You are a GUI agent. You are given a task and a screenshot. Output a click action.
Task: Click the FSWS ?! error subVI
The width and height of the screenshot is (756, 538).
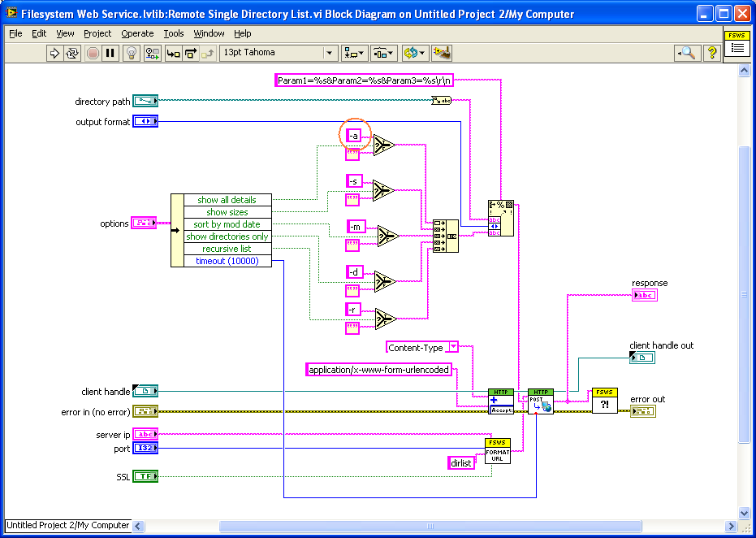(x=605, y=401)
